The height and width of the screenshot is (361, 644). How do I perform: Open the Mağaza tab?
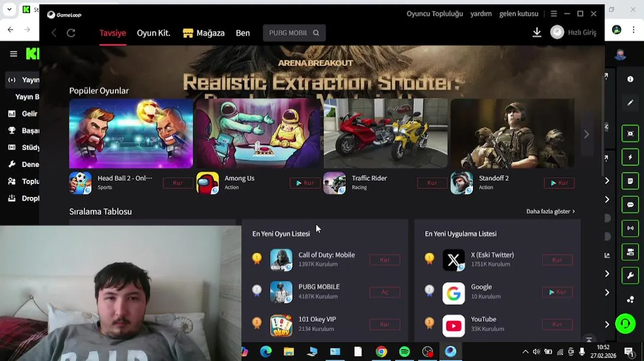pos(204,33)
